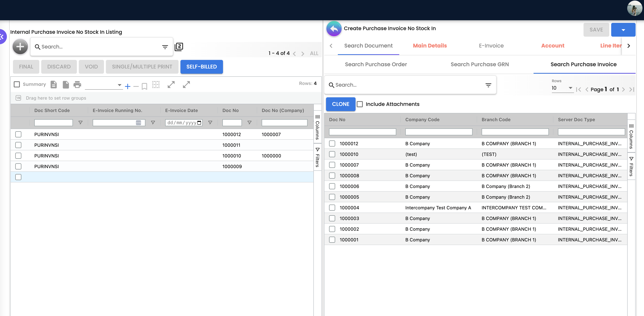Open the blue dropdown next to SAVE
The height and width of the screenshot is (316, 644).
click(623, 30)
